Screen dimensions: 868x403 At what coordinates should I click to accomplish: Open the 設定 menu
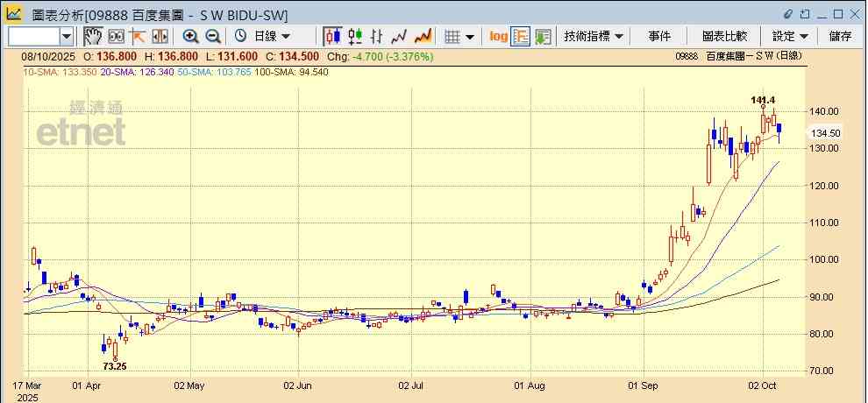click(x=789, y=36)
